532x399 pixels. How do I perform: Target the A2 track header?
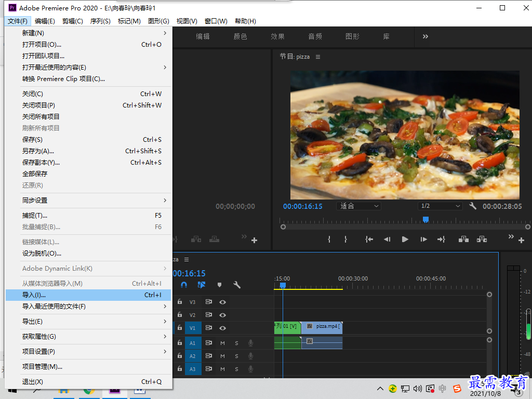pos(193,356)
